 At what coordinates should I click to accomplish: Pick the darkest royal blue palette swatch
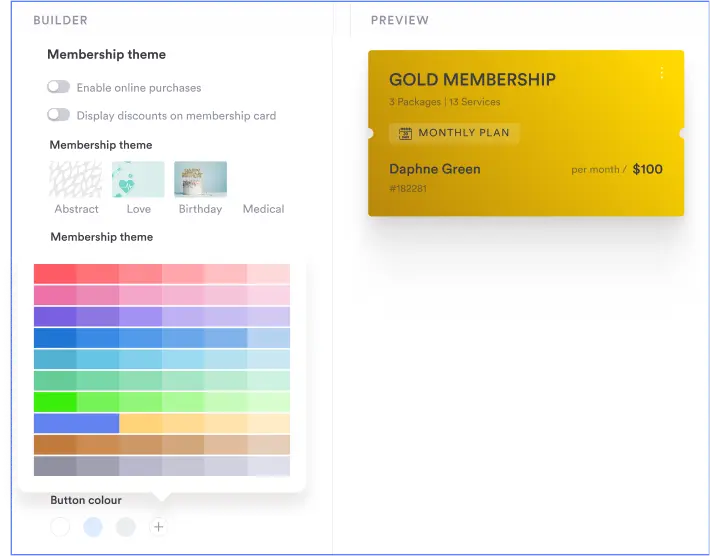[x=55, y=338]
